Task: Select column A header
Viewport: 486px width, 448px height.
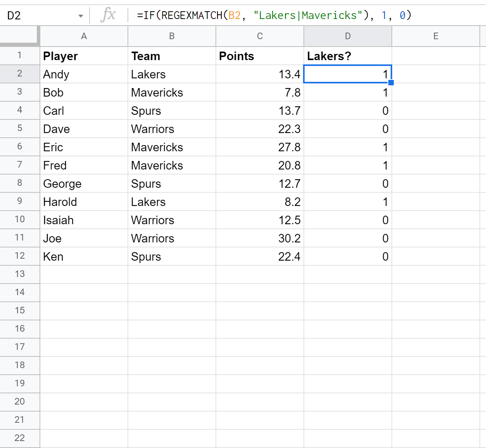Action: click(84, 36)
